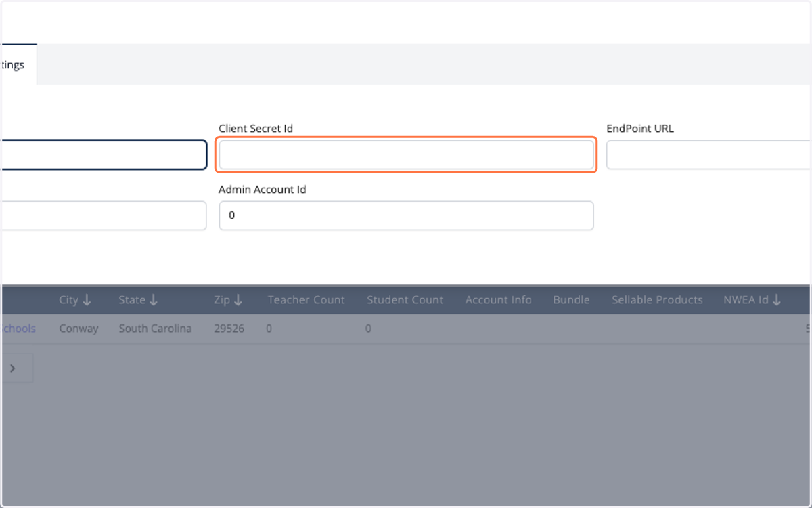Image resolution: width=812 pixels, height=508 pixels.
Task: Click the Bundle column header
Action: tap(571, 300)
